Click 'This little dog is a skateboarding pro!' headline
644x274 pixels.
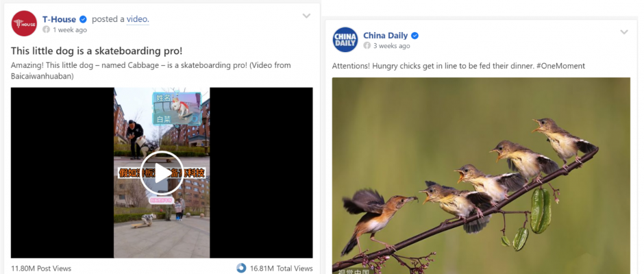(97, 51)
